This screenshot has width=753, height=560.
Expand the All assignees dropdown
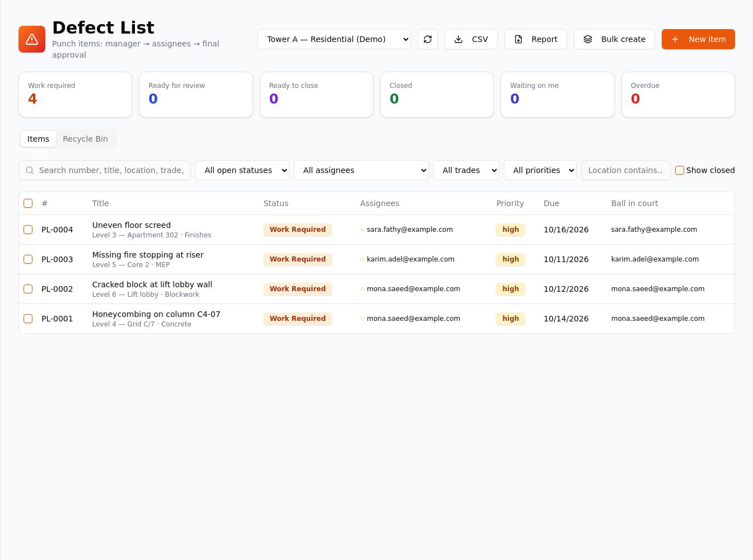[361, 170]
